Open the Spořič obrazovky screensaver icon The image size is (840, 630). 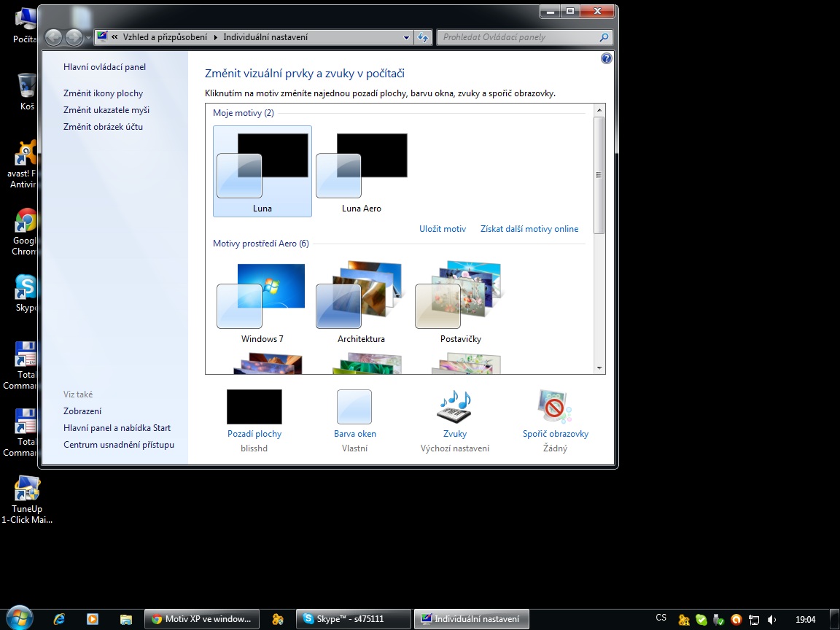click(x=555, y=406)
